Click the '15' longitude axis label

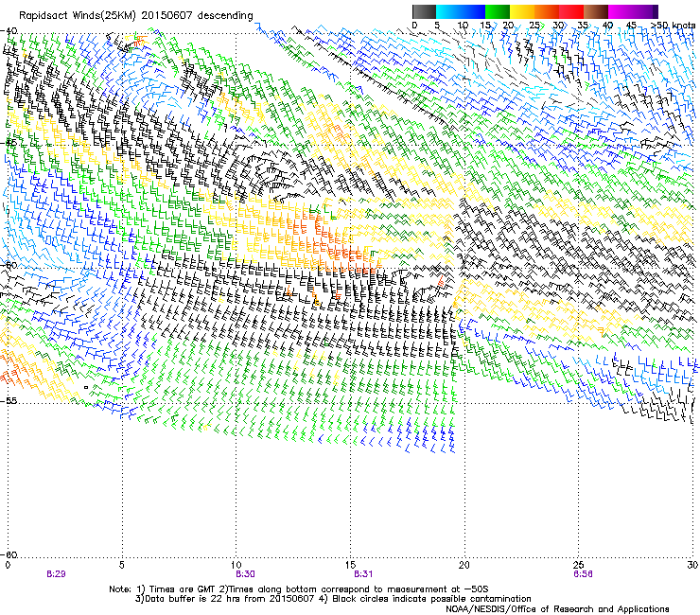click(350, 565)
